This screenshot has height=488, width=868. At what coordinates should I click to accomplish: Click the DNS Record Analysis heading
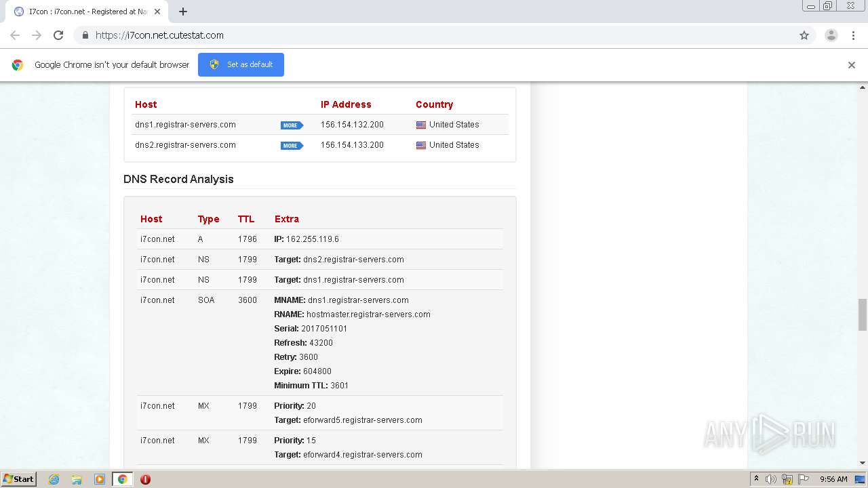(178, 179)
